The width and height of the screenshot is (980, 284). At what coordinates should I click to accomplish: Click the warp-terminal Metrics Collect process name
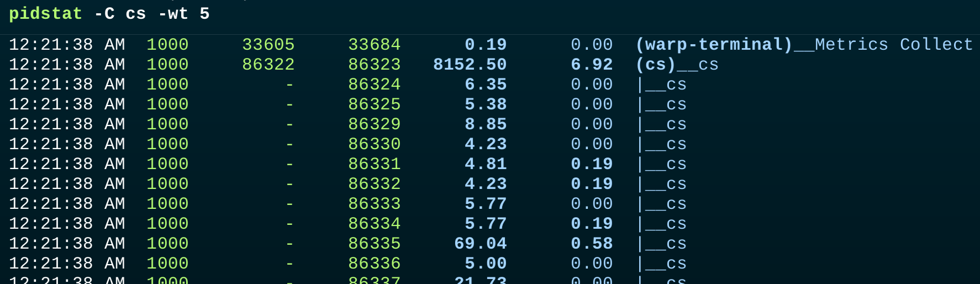[804, 45]
